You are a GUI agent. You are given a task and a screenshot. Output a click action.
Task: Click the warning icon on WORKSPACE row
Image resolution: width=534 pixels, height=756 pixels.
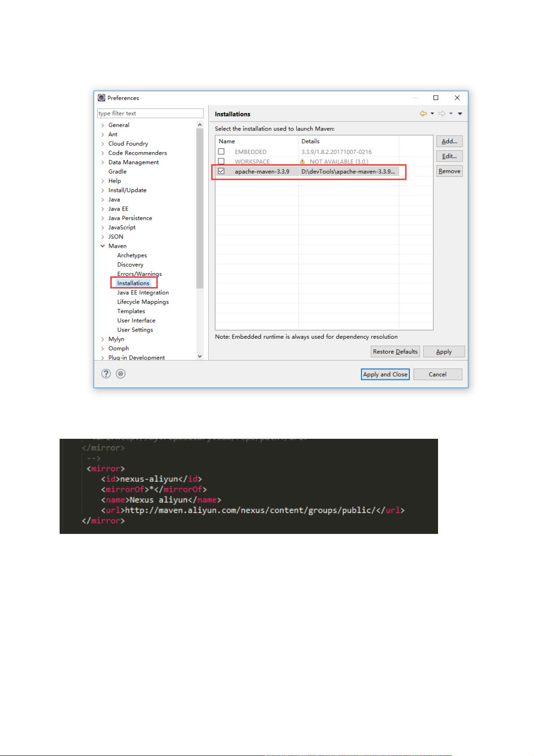(x=303, y=162)
